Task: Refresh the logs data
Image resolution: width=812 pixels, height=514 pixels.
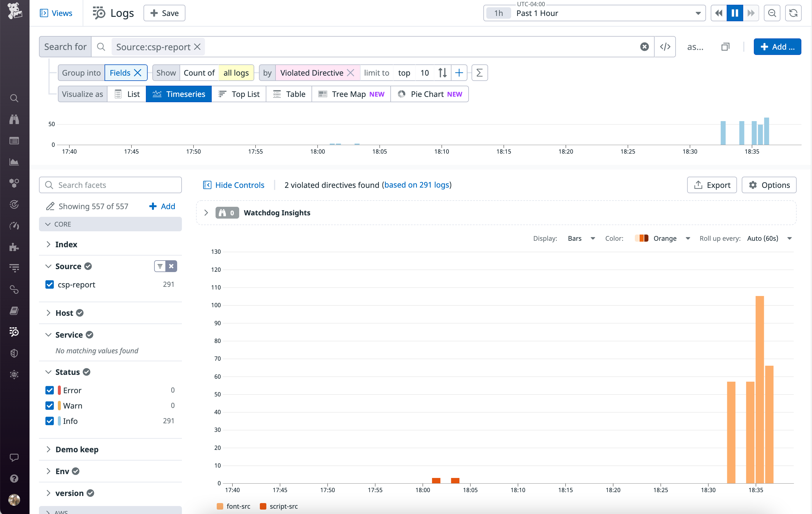Action: pos(793,13)
